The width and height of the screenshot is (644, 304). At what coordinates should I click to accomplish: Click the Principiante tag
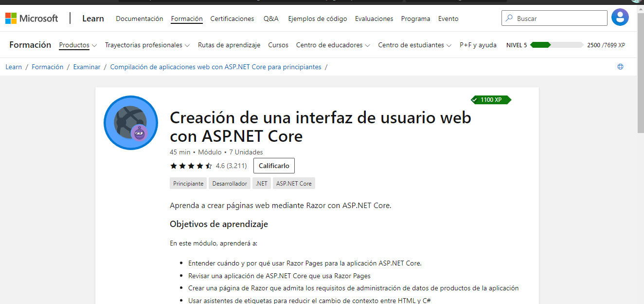pyautogui.click(x=188, y=184)
